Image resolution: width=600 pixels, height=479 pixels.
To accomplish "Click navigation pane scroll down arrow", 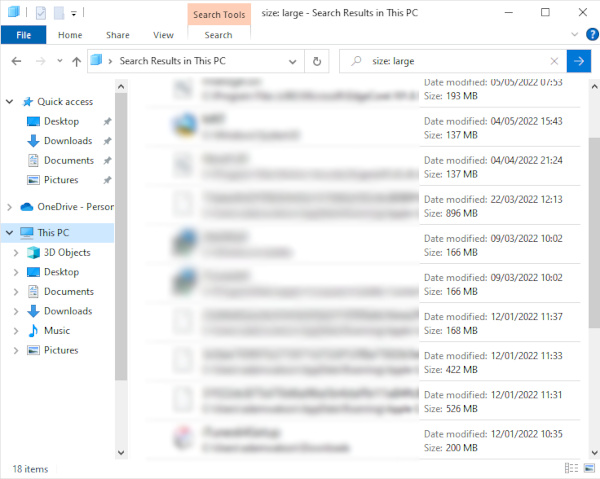I will click(121, 453).
